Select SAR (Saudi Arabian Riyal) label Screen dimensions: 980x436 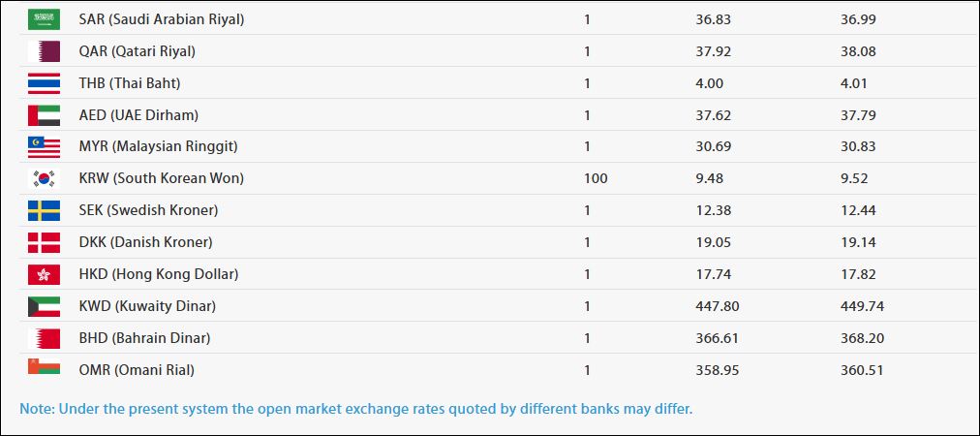point(161,19)
